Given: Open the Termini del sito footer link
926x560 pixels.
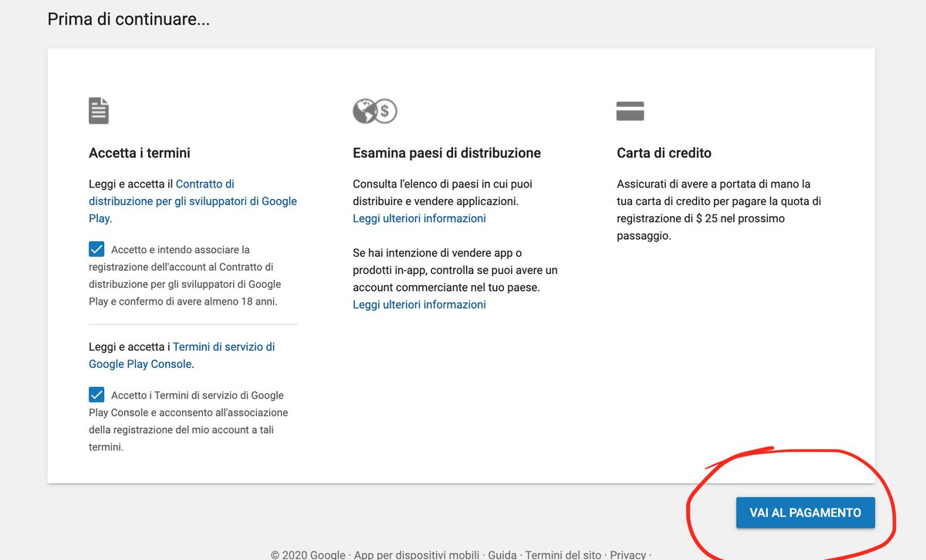Looking at the screenshot, I should pyautogui.click(x=563, y=555).
